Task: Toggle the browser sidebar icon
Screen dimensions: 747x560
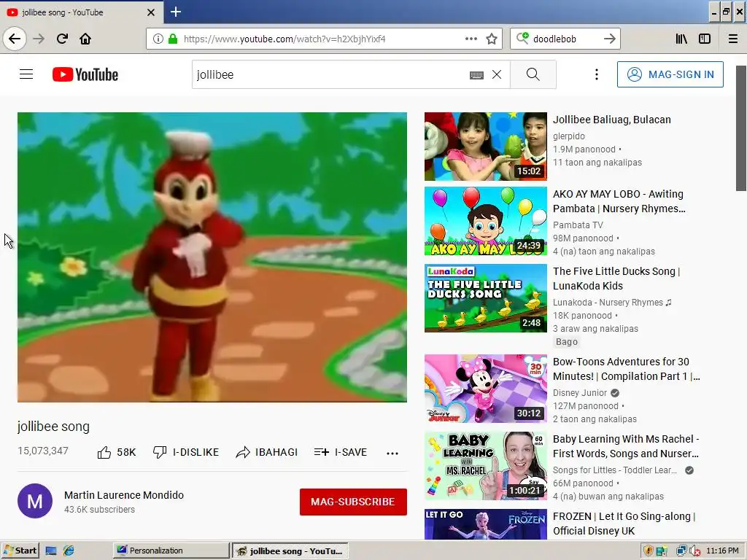Action: pyautogui.click(x=705, y=39)
